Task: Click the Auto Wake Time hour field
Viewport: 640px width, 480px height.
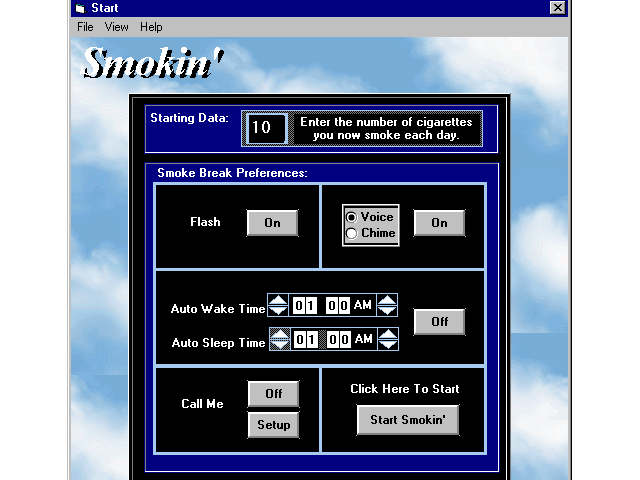Action: (306, 305)
